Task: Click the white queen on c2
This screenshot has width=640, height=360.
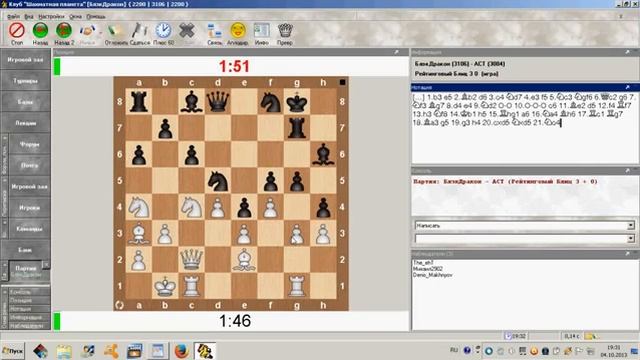Action: (191, 259)
